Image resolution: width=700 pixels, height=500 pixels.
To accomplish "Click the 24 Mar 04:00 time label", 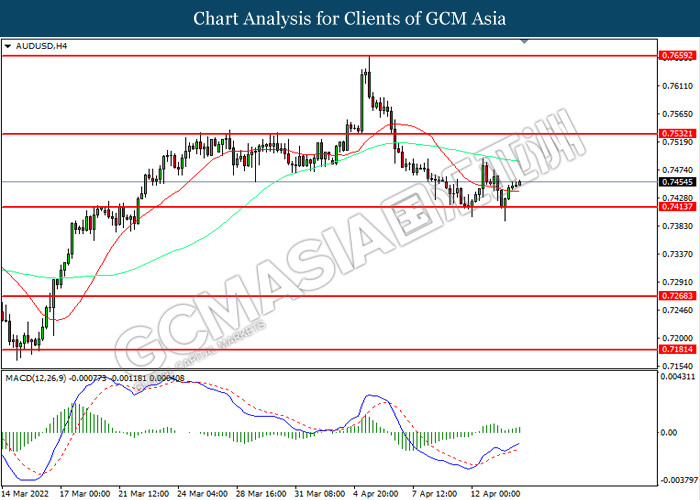I will point(202,494).
